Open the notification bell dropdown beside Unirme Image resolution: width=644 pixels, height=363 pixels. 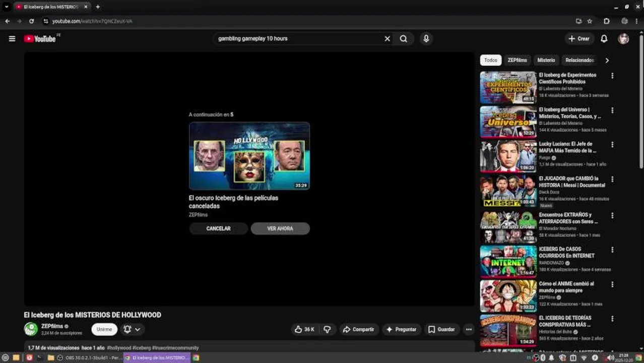click(x=132, y=329)
